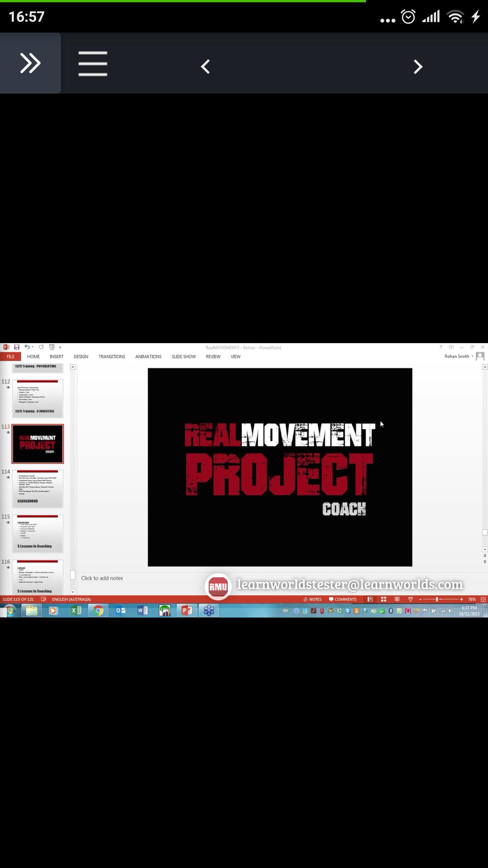Open Google Chrome from the taskbar

tap(98, 611)
